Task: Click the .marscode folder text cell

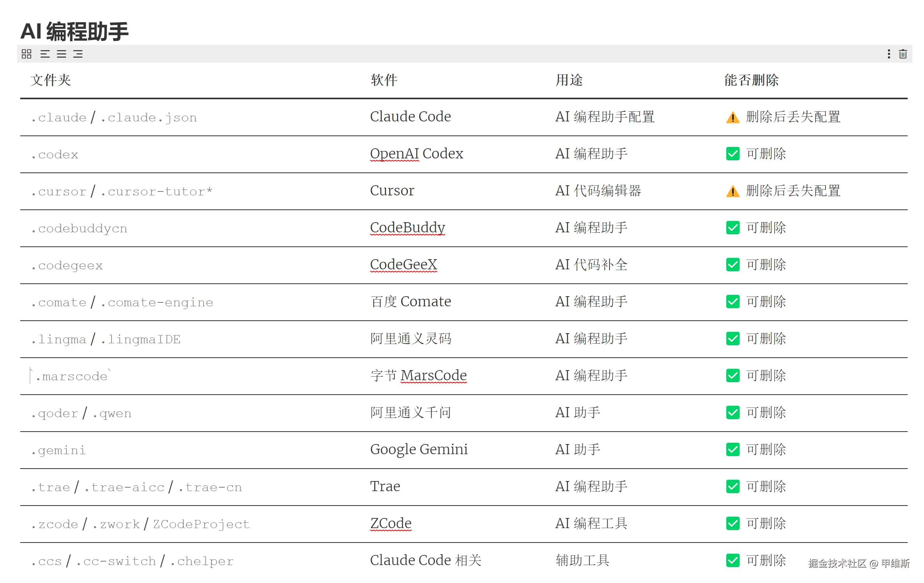Action: (70, 375)
